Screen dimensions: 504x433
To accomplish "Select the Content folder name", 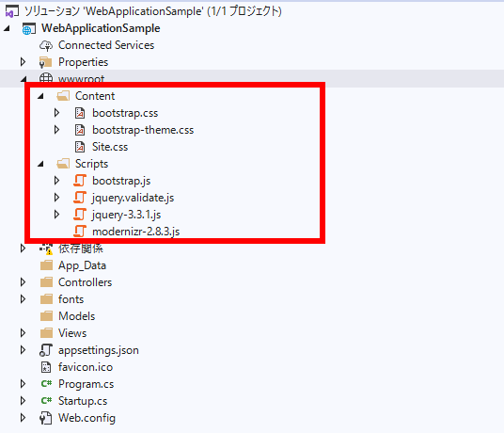I will click(95, 96).
